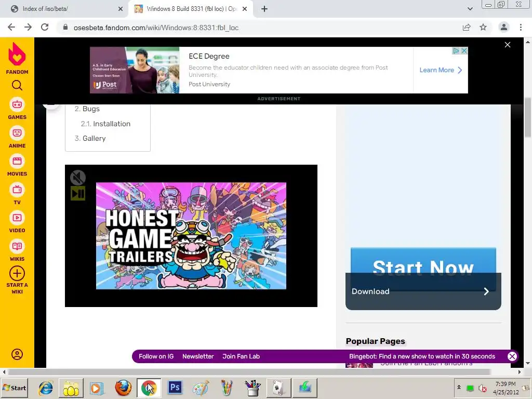Open the Wikis section in sidebar
532x399 pixels.
coord(17,250)
